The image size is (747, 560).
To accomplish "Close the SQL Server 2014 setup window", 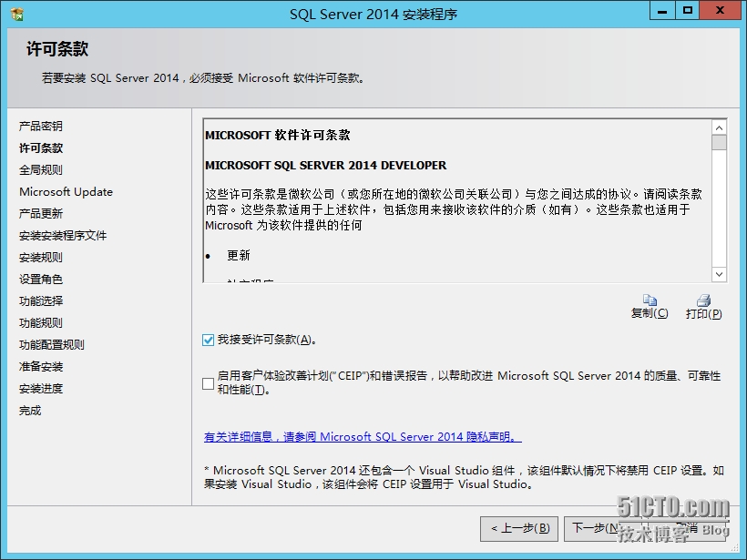I will click(720, 11).
